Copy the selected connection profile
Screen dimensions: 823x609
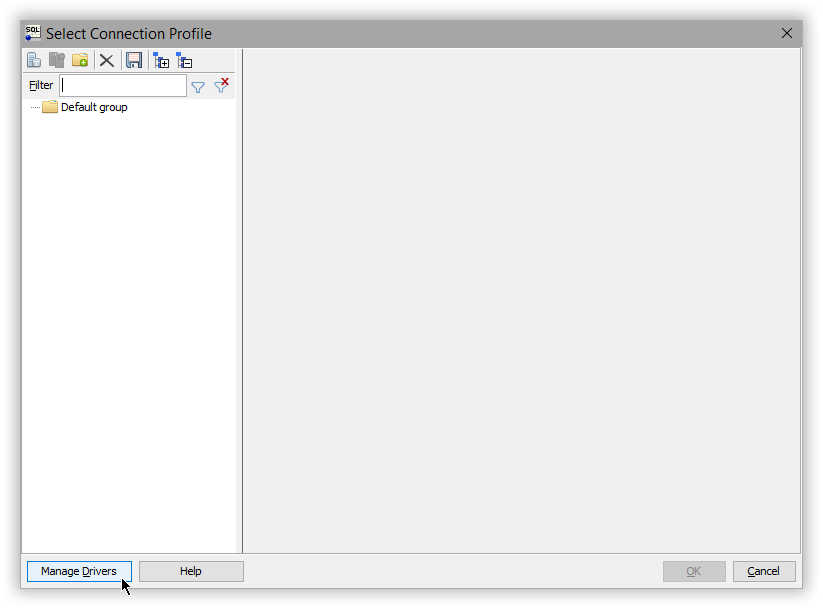pos(56,60)
